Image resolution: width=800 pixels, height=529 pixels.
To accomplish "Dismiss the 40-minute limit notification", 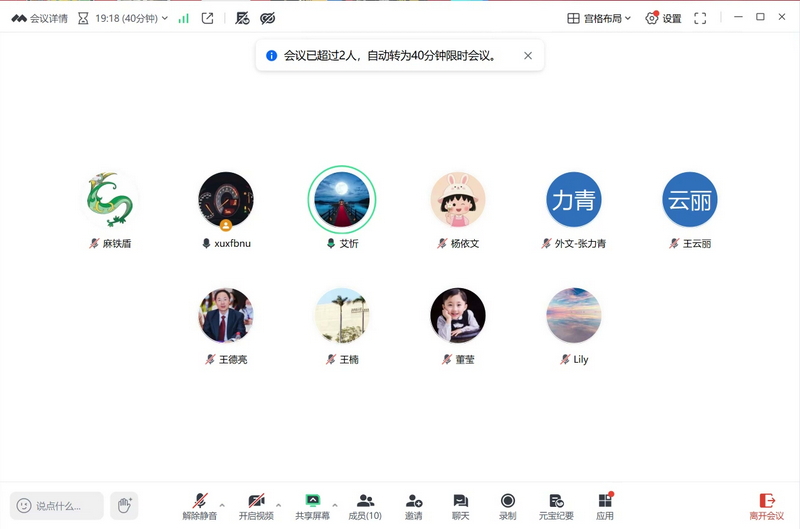I will point(528,56).
